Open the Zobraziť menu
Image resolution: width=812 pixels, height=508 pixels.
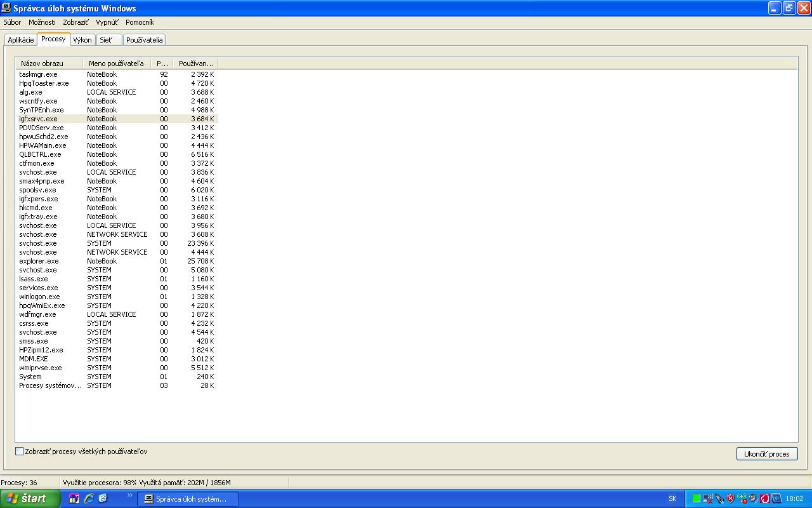(x=75, y=22)
